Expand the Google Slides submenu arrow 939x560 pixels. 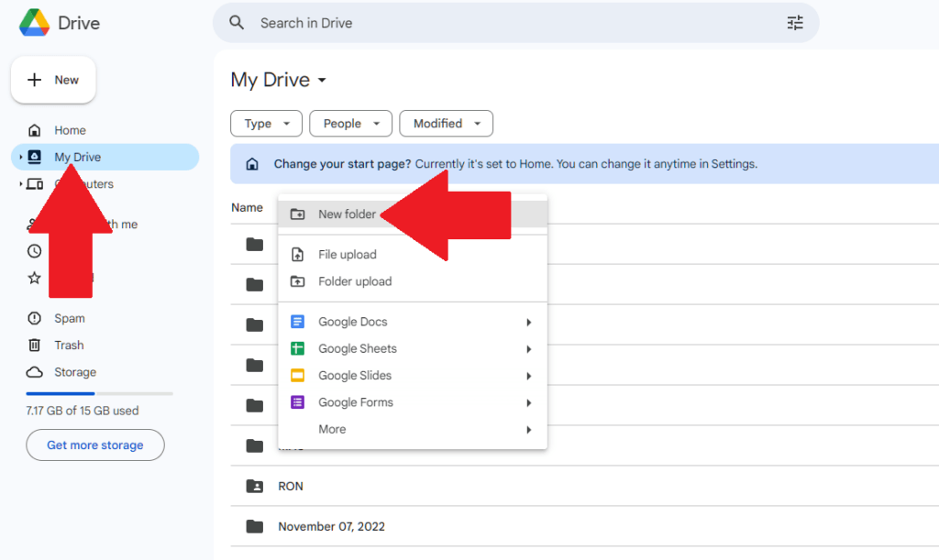click(529, 376)
